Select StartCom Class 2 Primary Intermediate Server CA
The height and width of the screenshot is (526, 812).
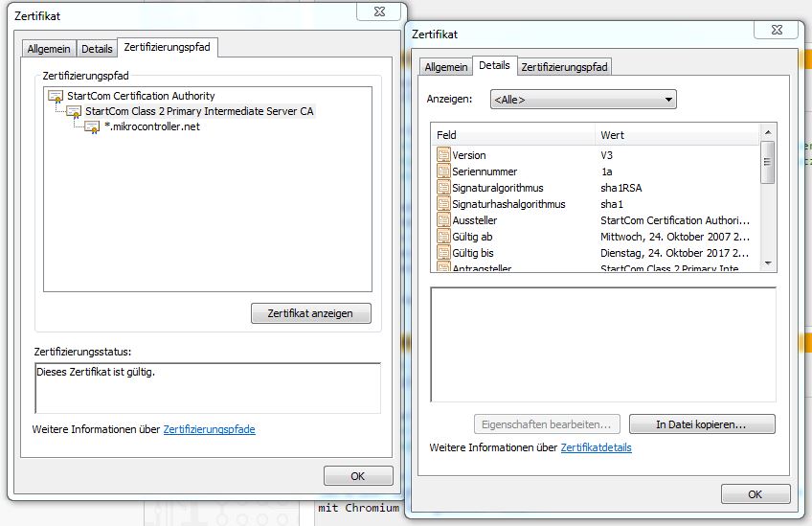click(199, 111)
